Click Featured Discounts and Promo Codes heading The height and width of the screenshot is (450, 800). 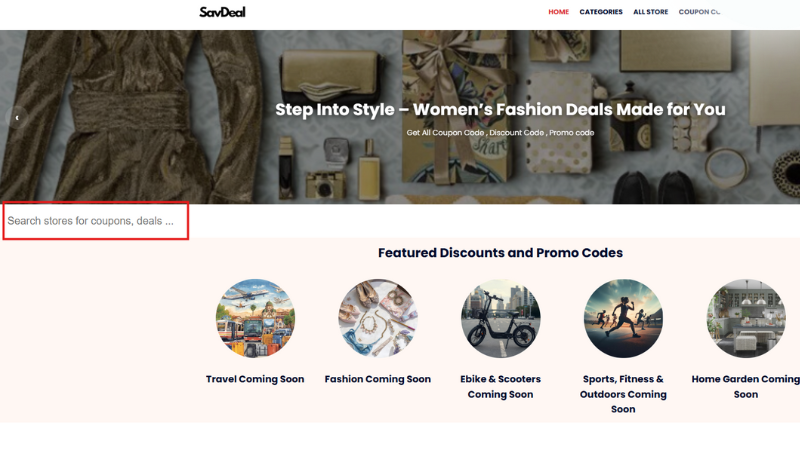coord(500,253)
